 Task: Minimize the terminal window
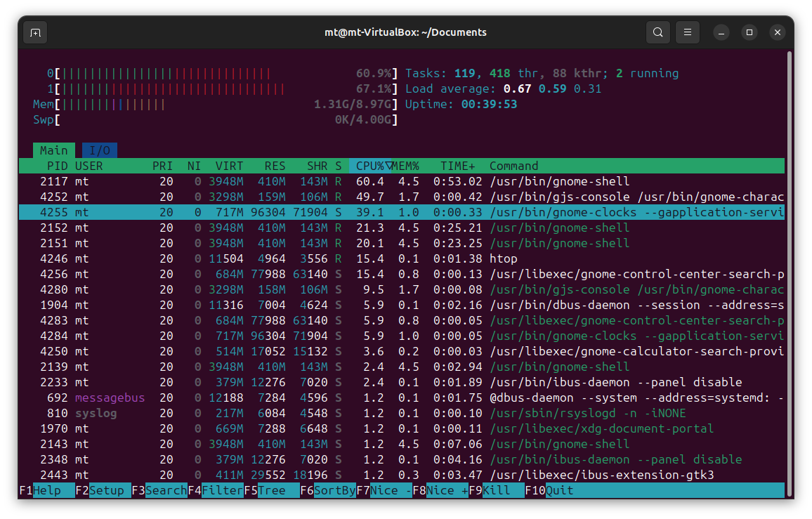point(721,32)
